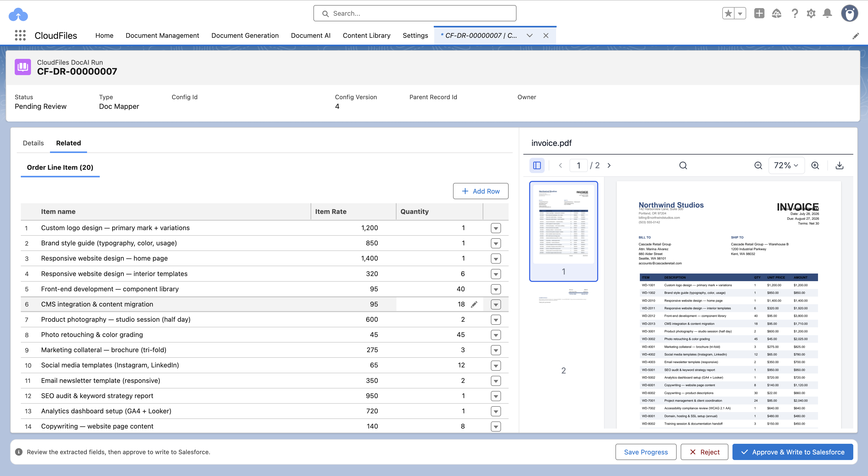This screenshot has height=476, width=868.
Task: Click Save Progress
Action: coord(646,452)
